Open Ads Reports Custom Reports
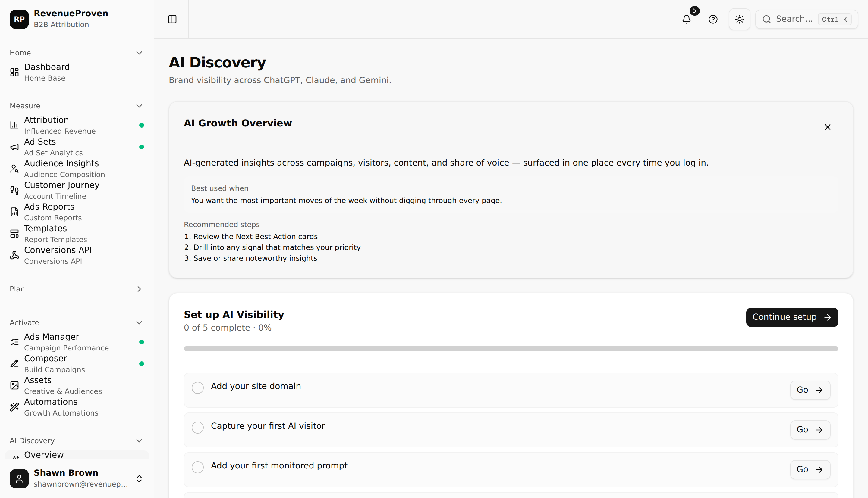The height and width of the screenshot is (498, 868). [77, 212]
